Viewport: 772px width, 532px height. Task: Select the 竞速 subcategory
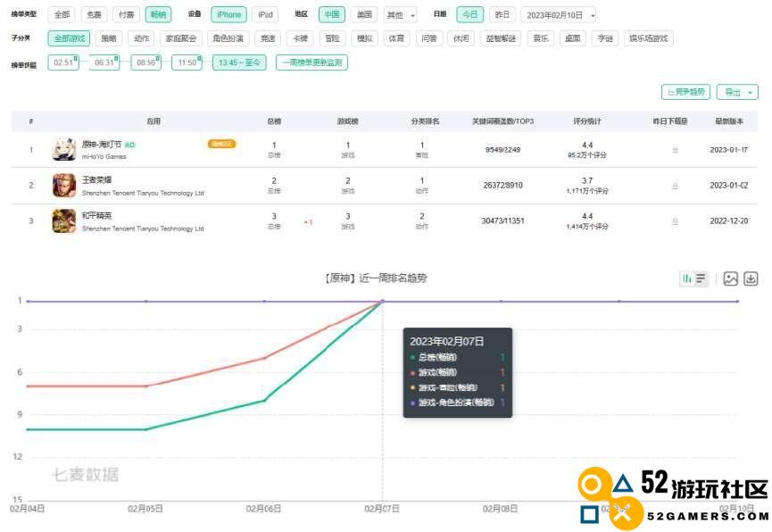(x=268, y=38)
